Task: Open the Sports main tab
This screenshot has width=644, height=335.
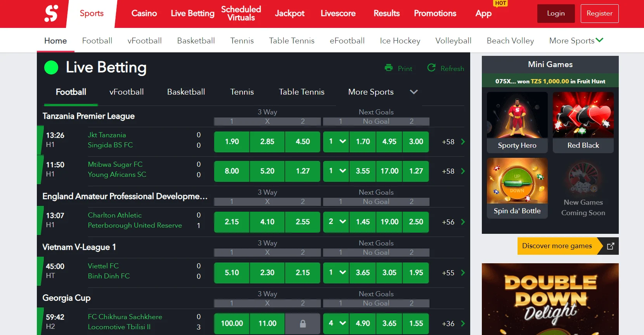Action: point(92,14)
